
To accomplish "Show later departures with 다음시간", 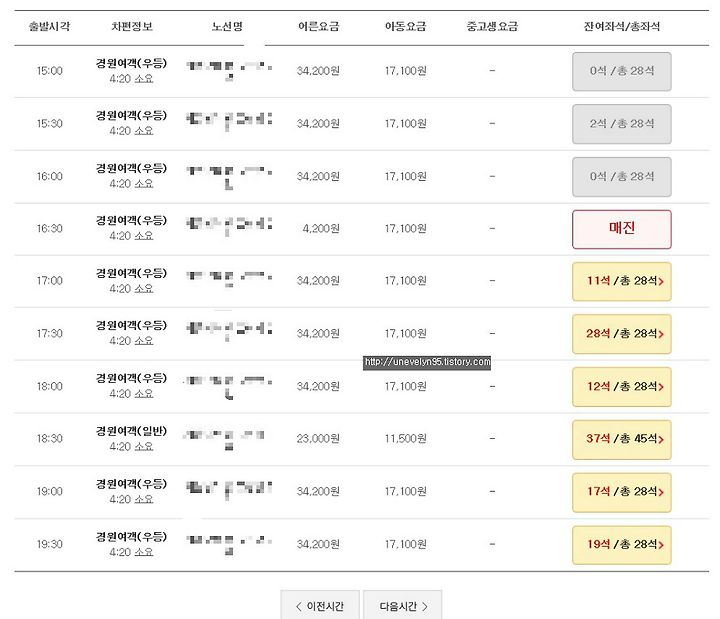I will (x=403, y=606).
